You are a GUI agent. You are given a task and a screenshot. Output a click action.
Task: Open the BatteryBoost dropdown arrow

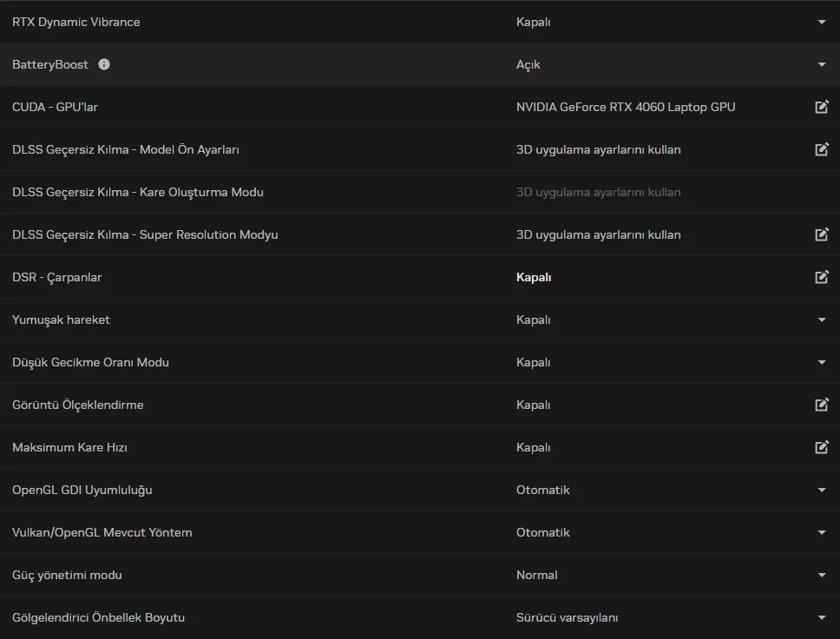pos(822,64)
